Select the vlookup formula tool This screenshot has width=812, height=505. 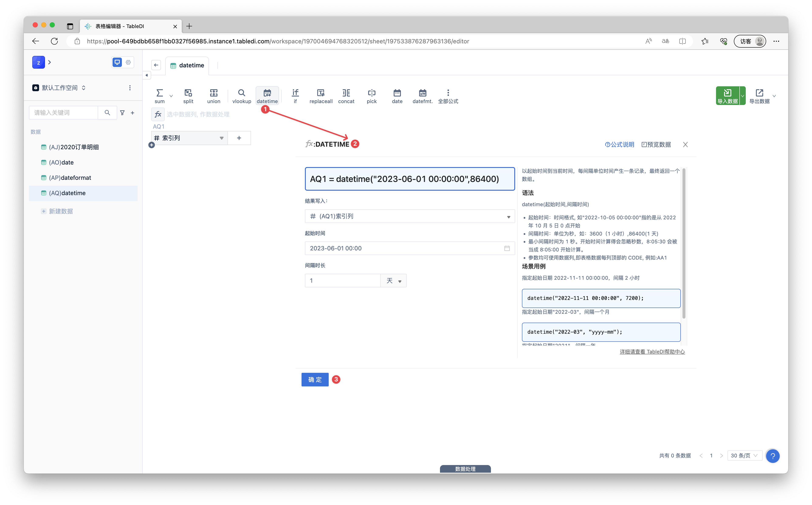click(x=241, y=96)
